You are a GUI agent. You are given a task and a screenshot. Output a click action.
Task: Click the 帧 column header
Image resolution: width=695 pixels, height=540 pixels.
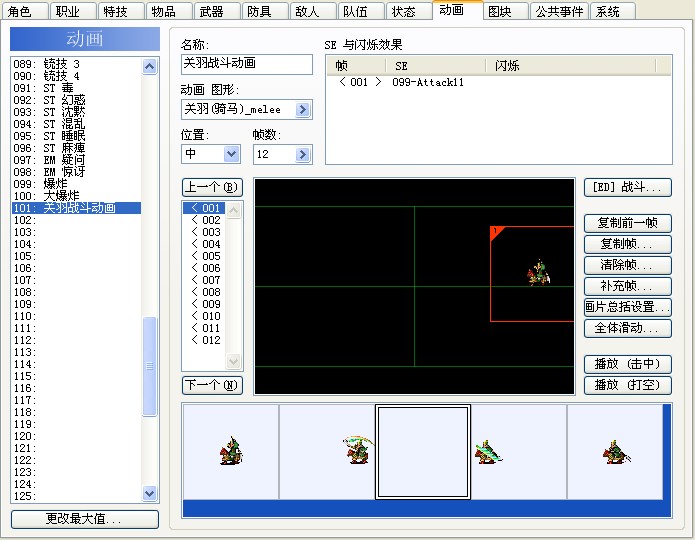(356, 66)
